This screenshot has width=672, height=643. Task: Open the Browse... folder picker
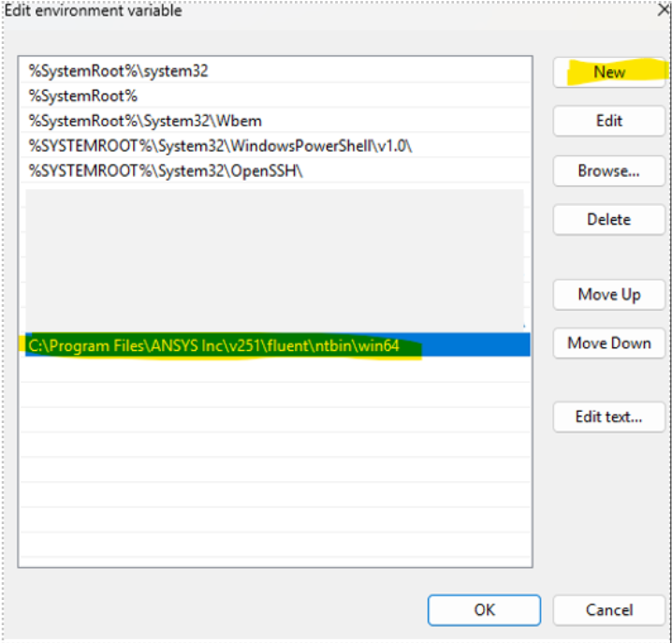click(608, 170)
